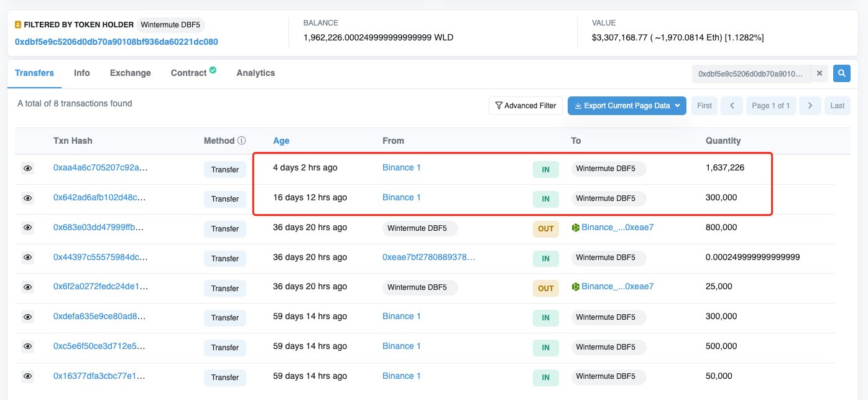
Task: Click the OUT badge in 800,000 row
Action: tap(545, 229)
